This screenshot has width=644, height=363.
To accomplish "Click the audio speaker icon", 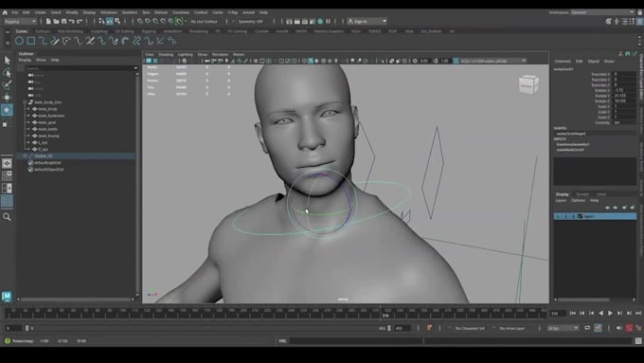I will [x=619, y=328].
